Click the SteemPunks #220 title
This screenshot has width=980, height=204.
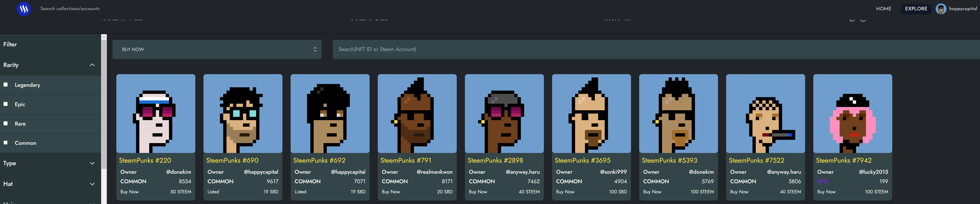145,161
